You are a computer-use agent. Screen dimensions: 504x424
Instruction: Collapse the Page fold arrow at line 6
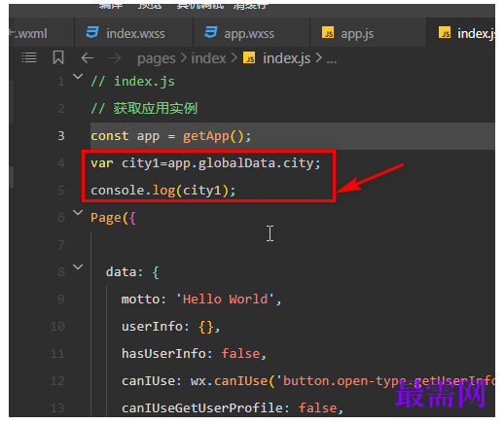tap(78, 213)
